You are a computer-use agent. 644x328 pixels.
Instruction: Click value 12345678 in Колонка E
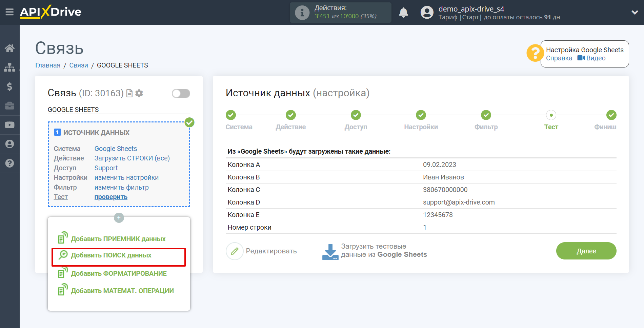[438, 215]
